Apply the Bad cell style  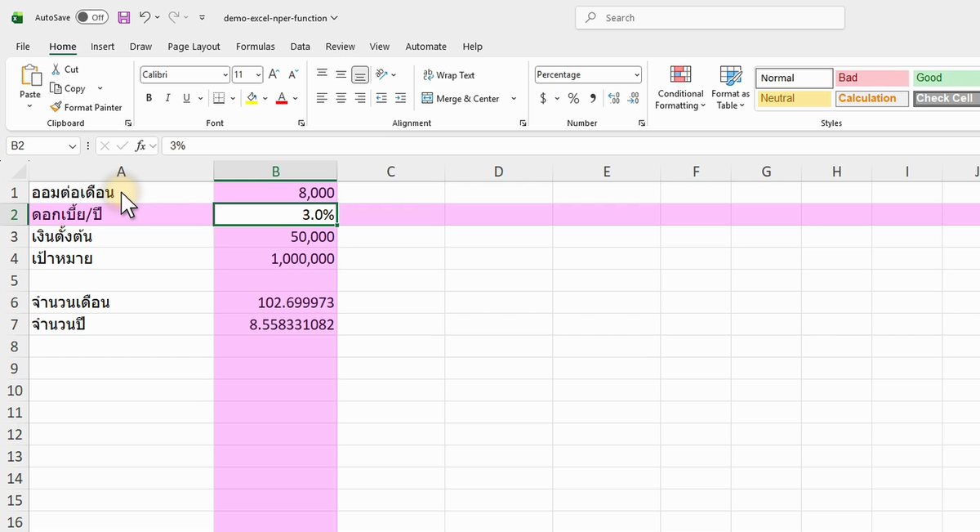871,78
